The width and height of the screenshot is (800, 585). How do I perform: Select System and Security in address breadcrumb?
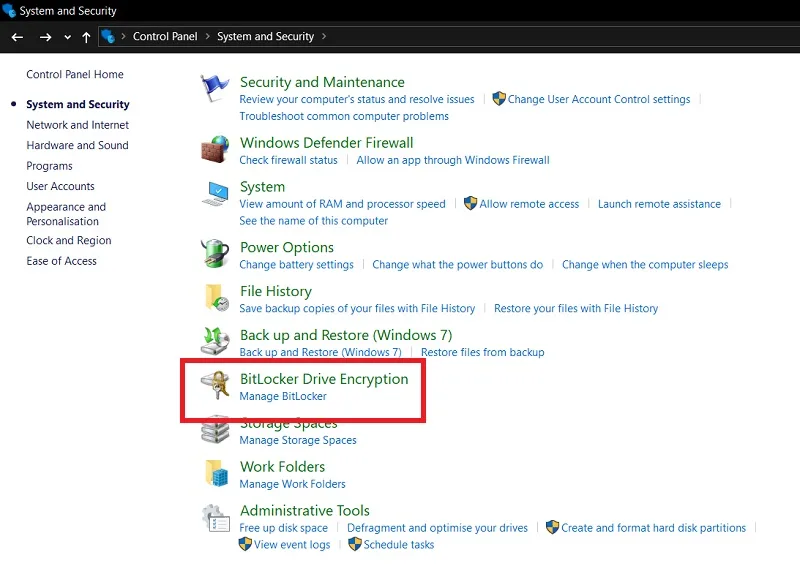click(x=265, y=36)
